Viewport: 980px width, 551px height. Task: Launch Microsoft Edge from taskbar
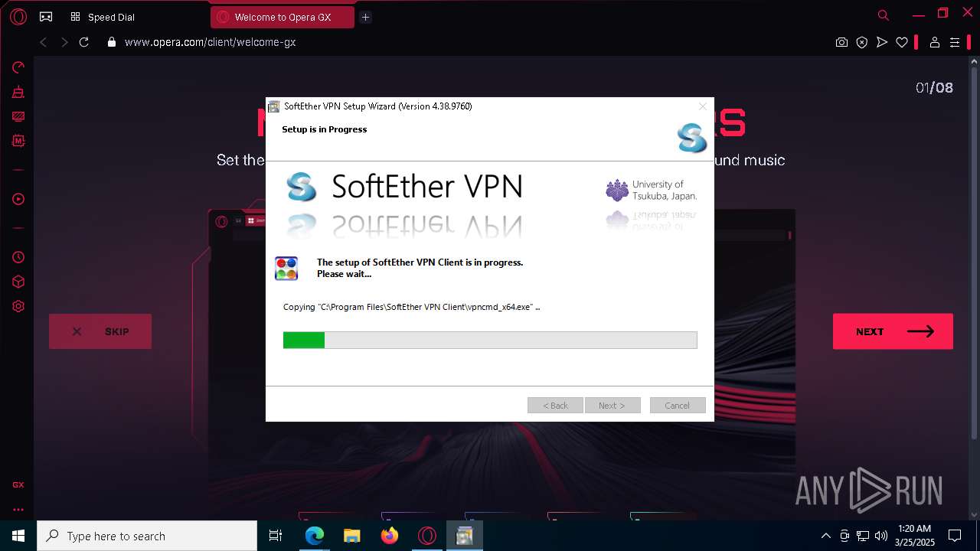click(x=315, y=536)
